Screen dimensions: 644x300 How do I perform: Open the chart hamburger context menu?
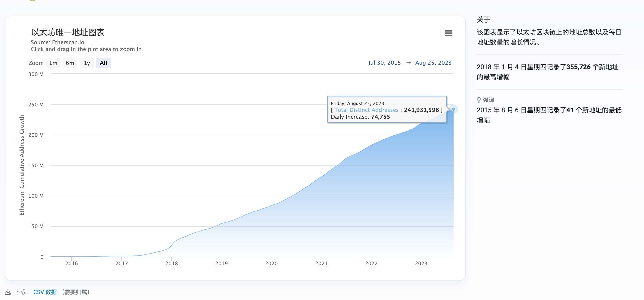[448, 33]
